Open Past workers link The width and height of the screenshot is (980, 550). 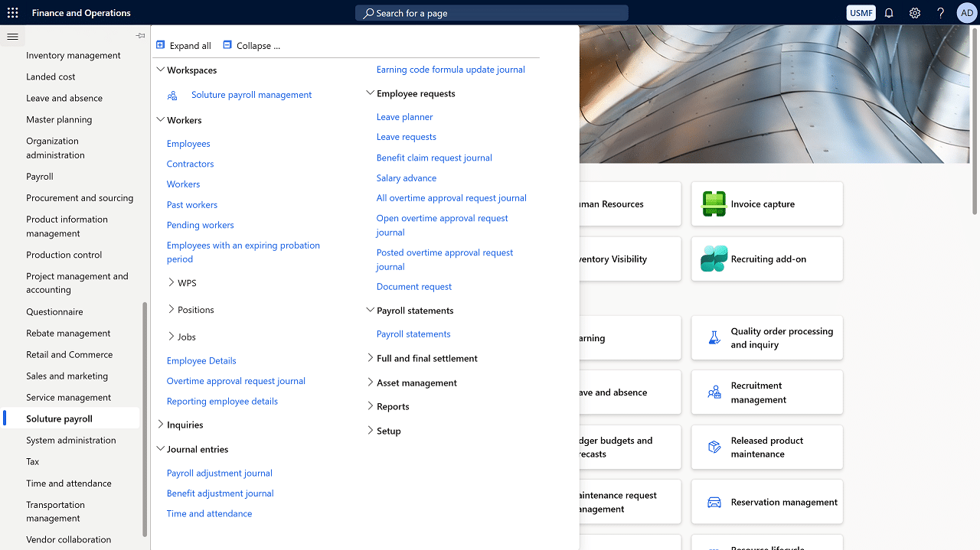pyautogui.click(x=192, y=205)
